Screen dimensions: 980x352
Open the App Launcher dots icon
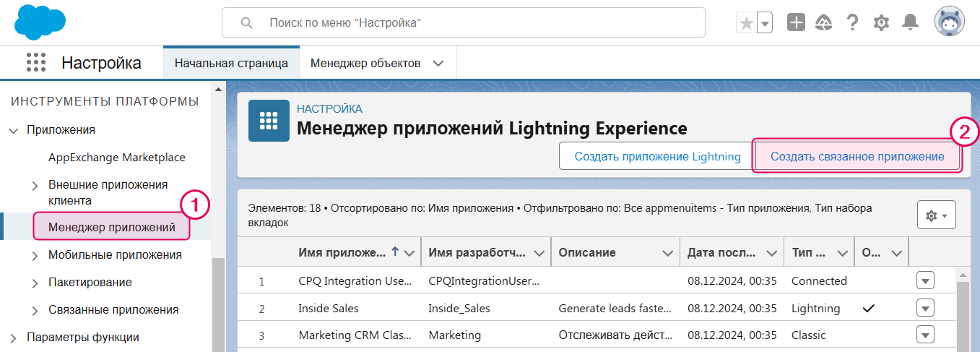point(36,63)
